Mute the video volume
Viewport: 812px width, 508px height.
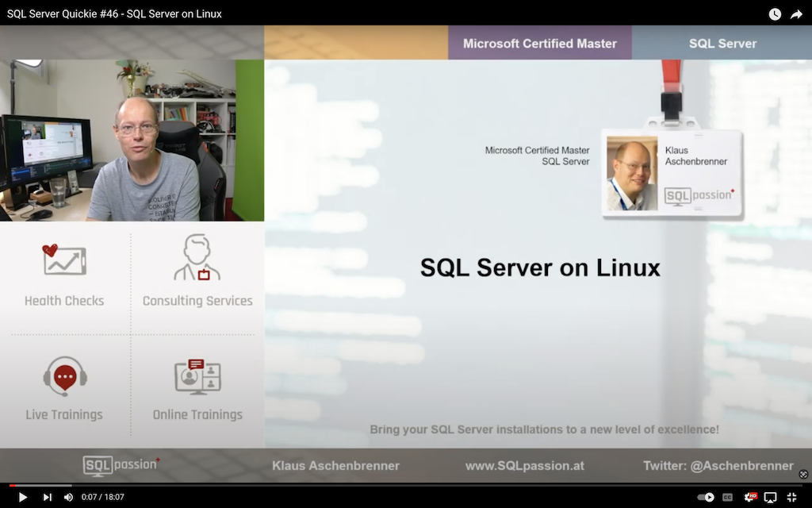(x=68, y=497)
